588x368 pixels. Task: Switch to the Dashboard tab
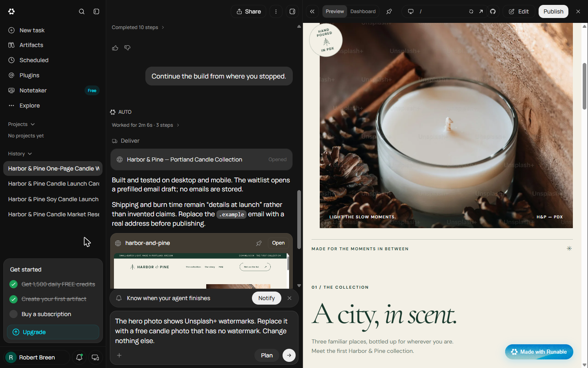[363, 11]
